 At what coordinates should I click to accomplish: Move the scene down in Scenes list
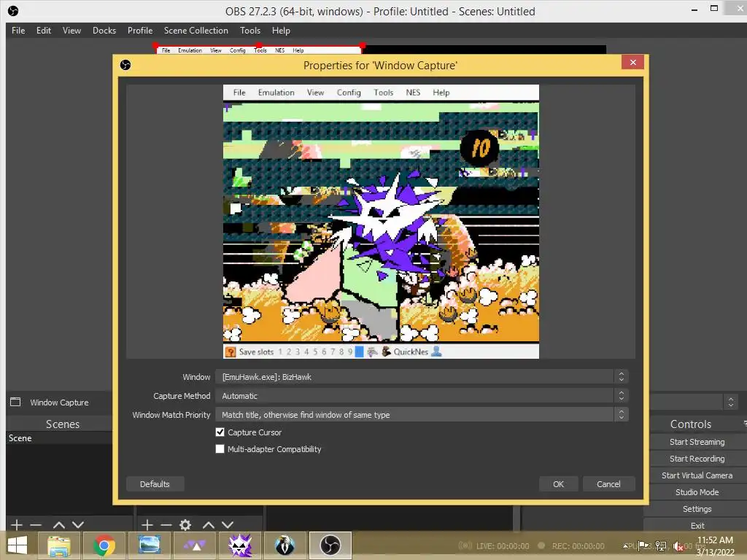tap(78, 525)
